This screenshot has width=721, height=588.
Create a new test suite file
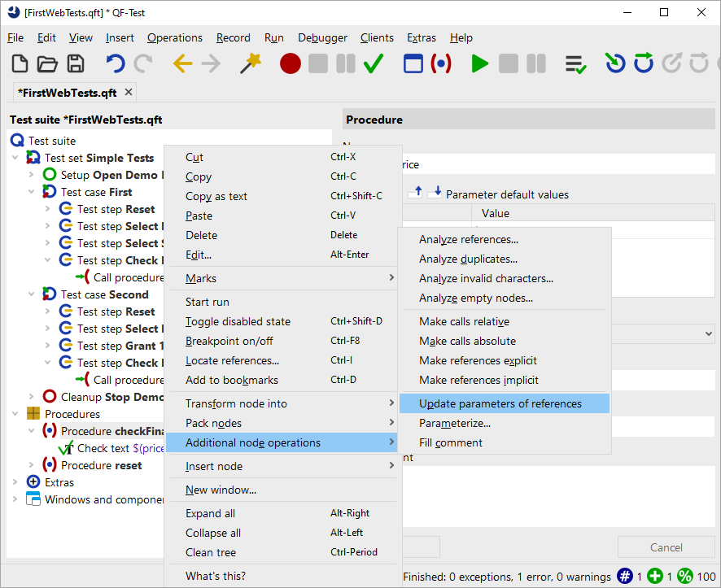pyautogui.click(x=20, y=63)
